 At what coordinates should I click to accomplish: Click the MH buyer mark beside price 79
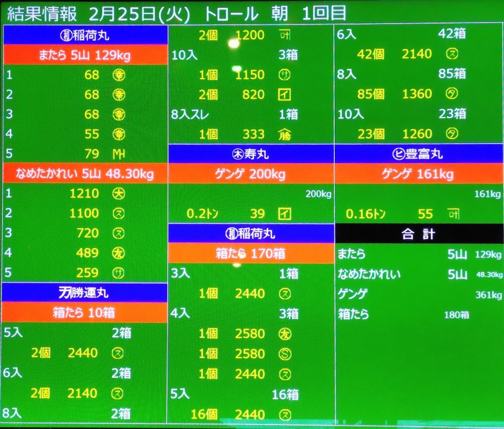[x=119, y=154]
